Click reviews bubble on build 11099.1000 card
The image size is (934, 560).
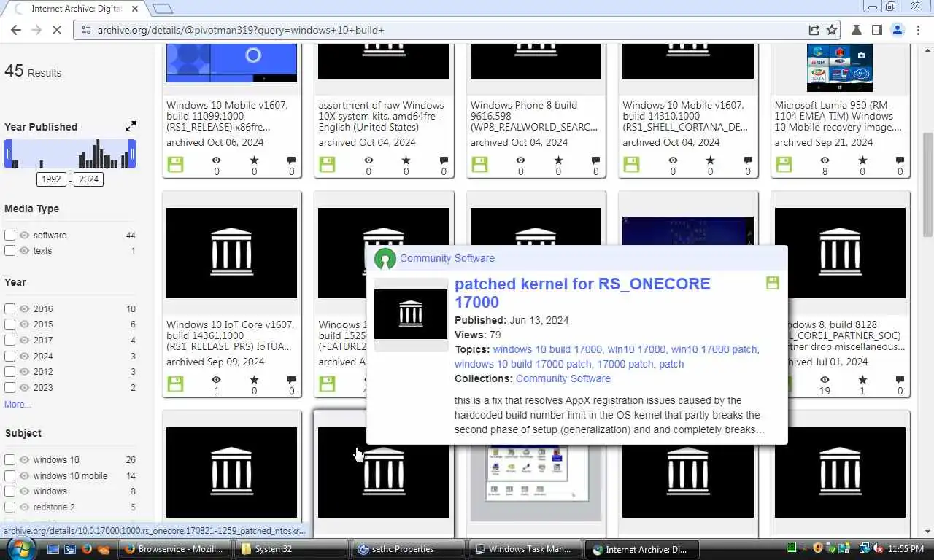coord(291,160)
